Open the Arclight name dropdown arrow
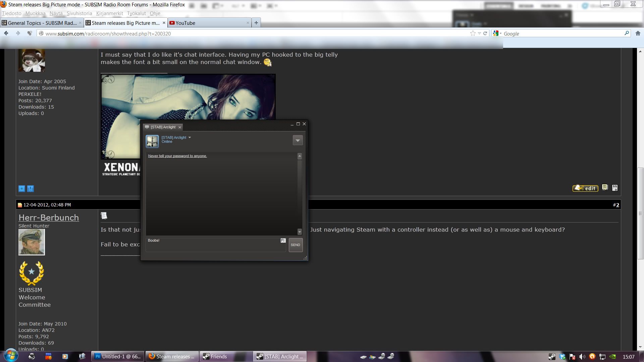The width and height of the screenshot is (644, 362). click(190, 137)
